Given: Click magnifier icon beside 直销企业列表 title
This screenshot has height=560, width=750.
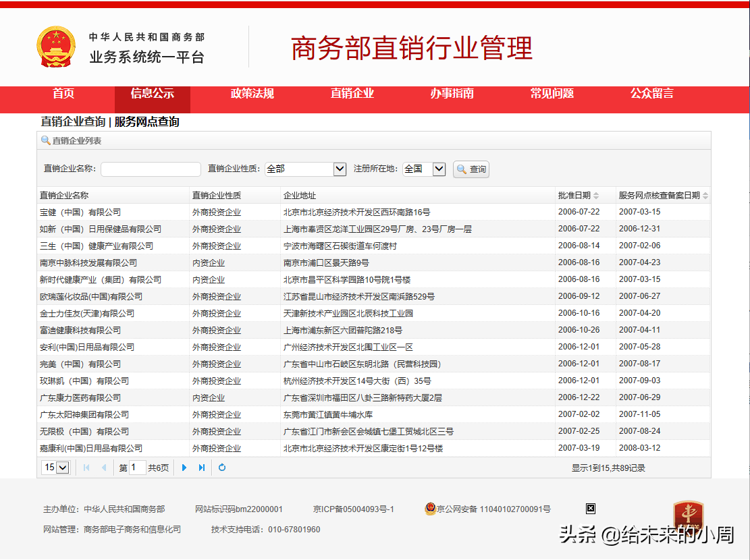Looking at the screenshot, I should (45, 140).
